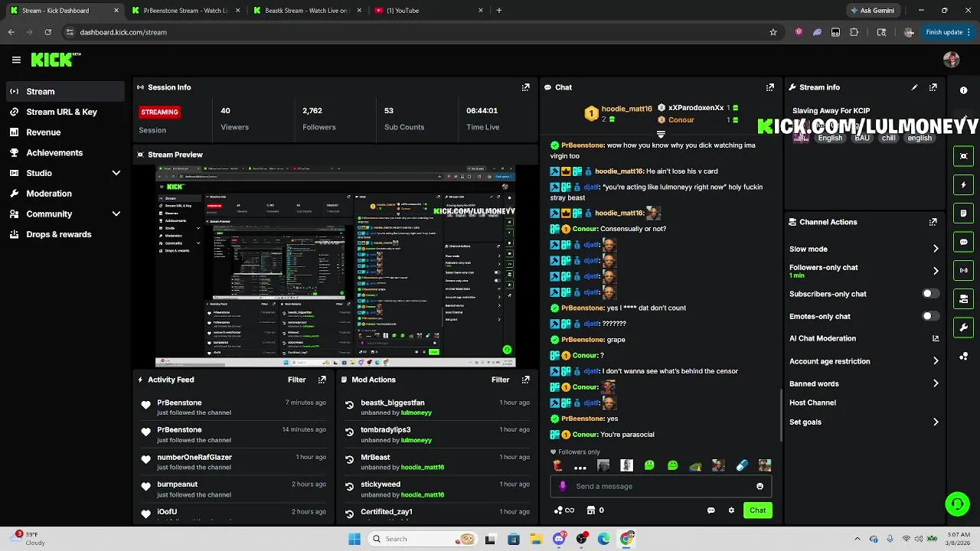Click the document icon in right sidebar
Screen dimensions: 980x551
[x=964, y=214]
